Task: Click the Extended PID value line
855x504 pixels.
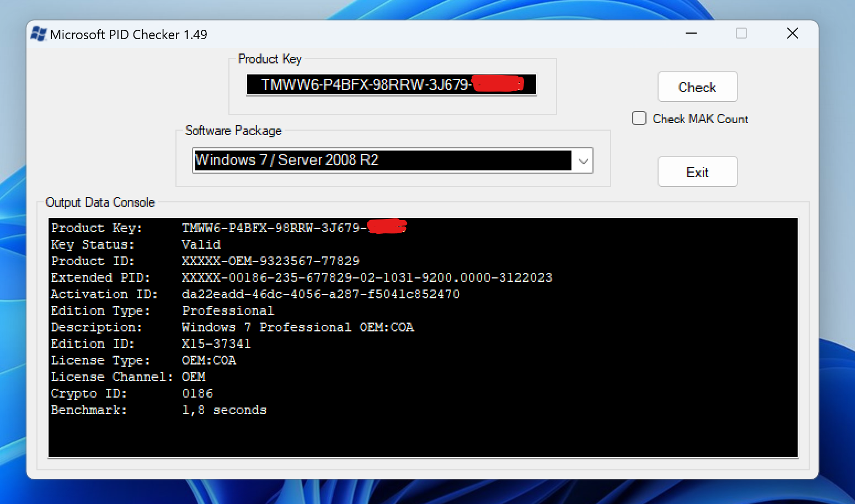Action: point(367,277)
